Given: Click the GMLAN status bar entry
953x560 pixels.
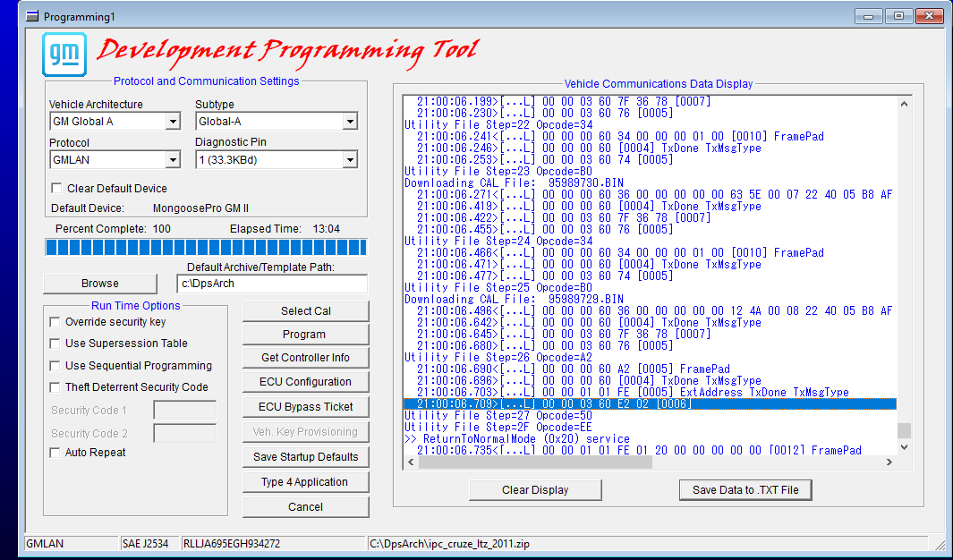Looking at the screenshot, I should [72, 544].
